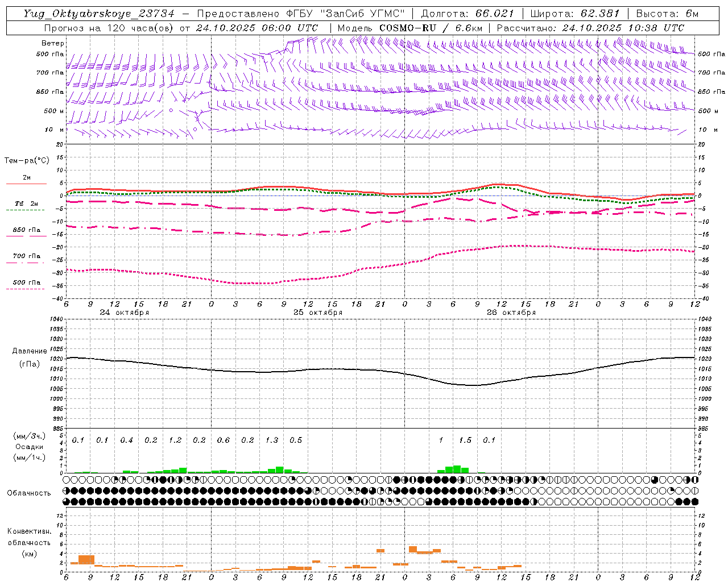Click the longitude value 66.021

(495, 14)
